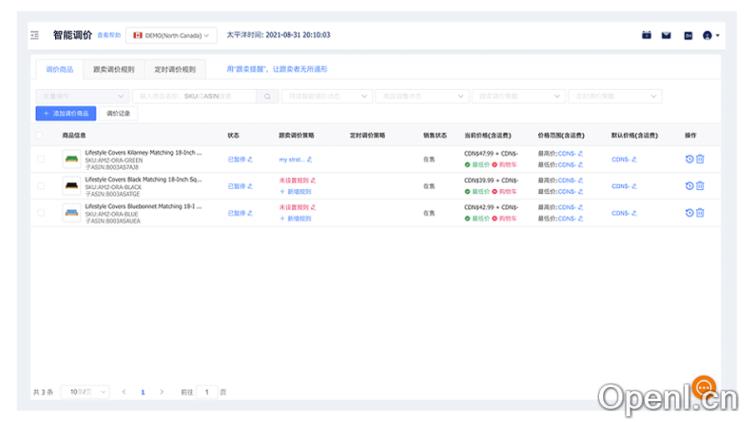The width and height of the screenshot is (750, 422).
Task: Delete the AMZ-ORA-BLUE product with the trash icon
Action: click(700, 213)
